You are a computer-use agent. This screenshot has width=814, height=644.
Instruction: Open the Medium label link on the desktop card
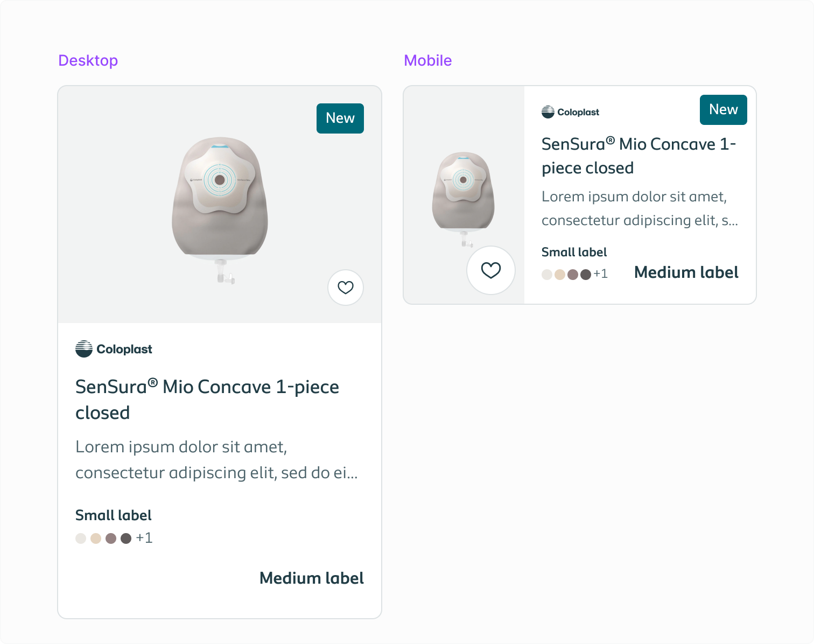311,578
